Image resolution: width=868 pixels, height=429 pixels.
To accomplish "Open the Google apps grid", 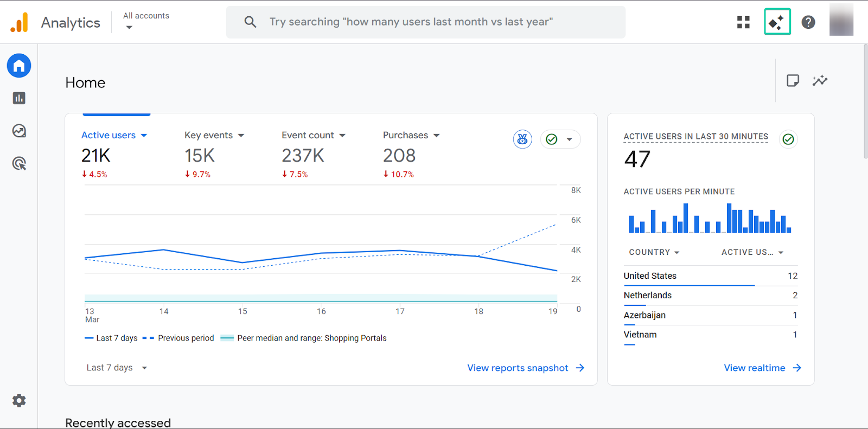I will tap(743, 22).
